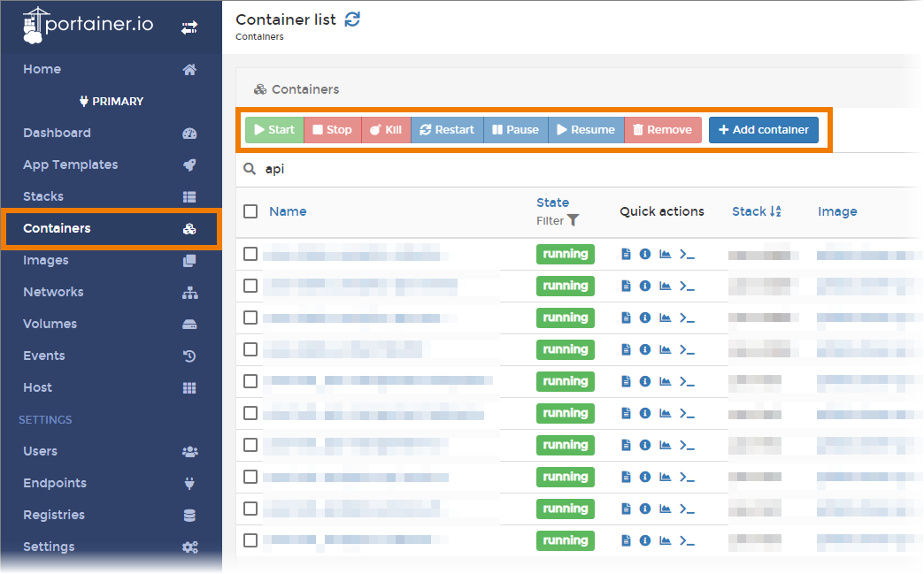
Task: Sort by the Stack column header
Action: 757,211
